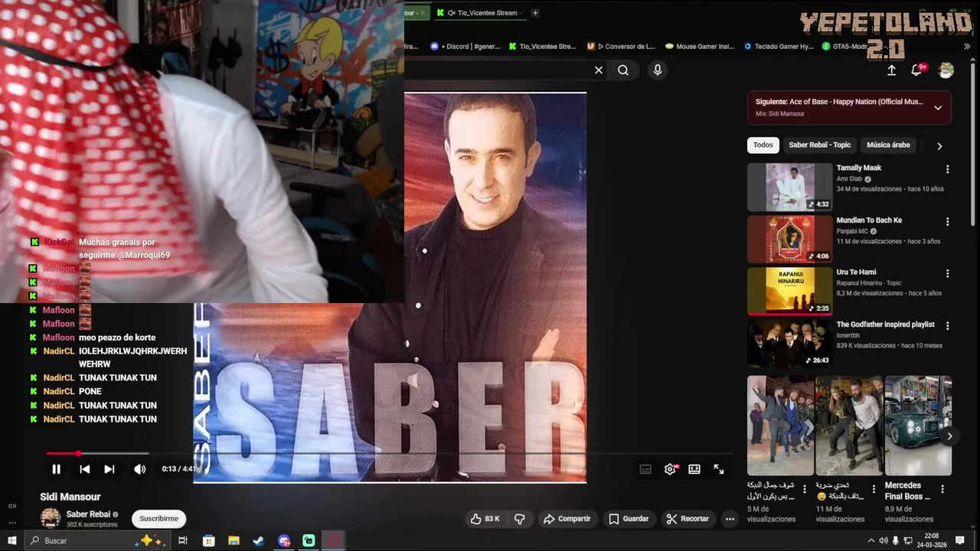
Task: Open File Explorer from taskbar
Action: (234, 540)
